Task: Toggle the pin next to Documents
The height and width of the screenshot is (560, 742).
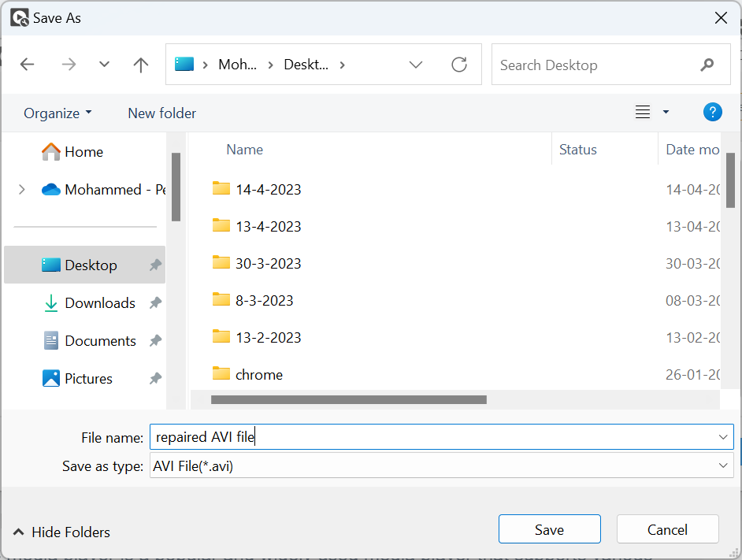Action: pyautogui.click(x=155, y=341)
